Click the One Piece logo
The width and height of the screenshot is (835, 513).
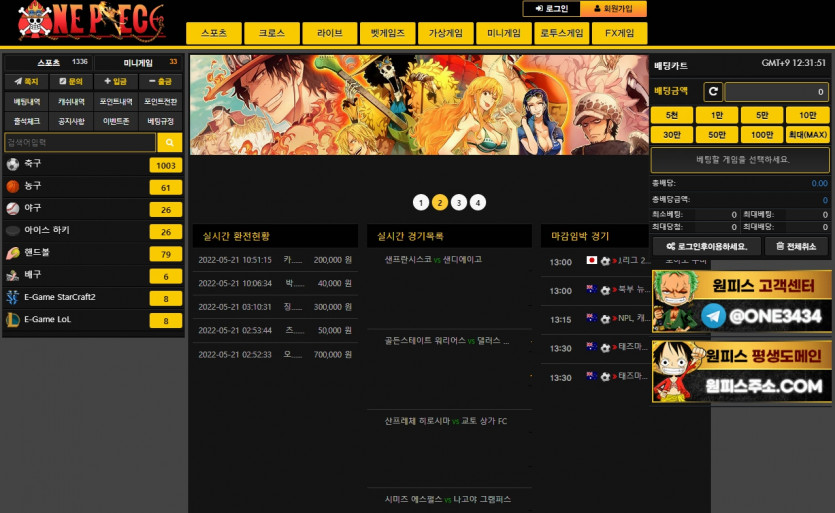coord(92,22)
